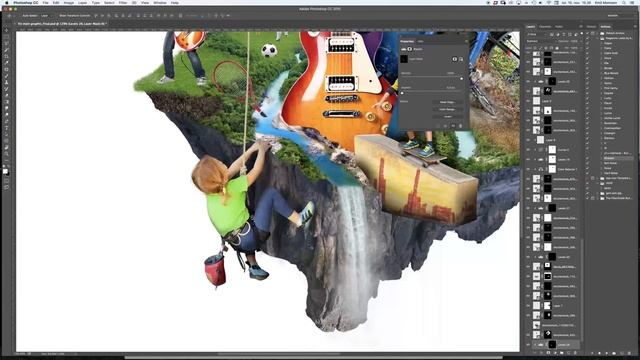Image resolution: width=640 pixels, height=360 pixels.
Task: Select the Horizontal Type tool
Action: (x=6, y=128)
